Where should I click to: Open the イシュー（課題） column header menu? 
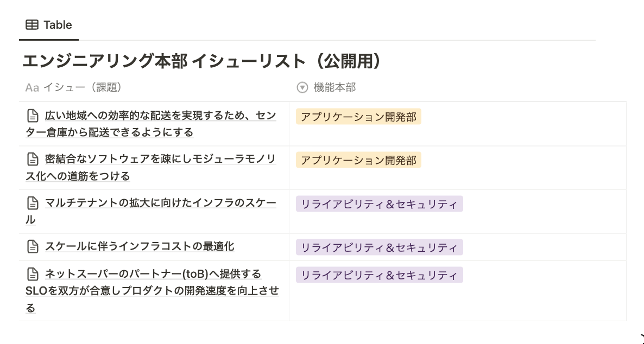[x=82, y=87]
